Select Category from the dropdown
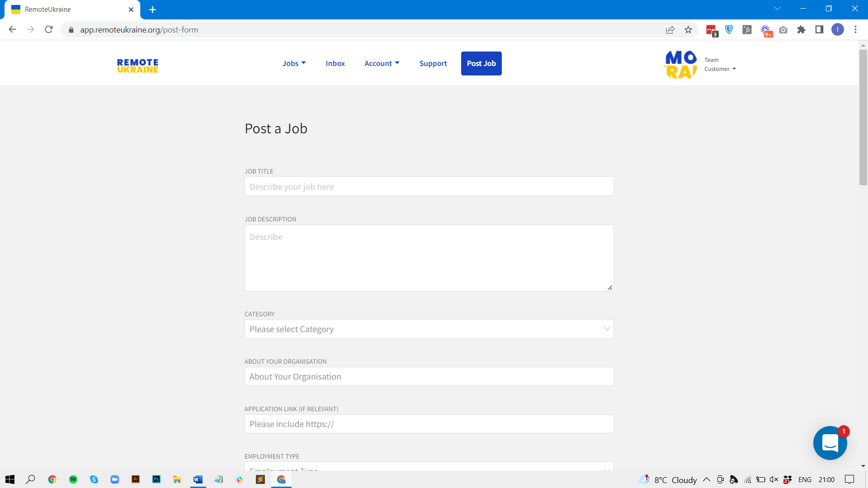This screenshot has height=488, width=868. tap(429, 329)
